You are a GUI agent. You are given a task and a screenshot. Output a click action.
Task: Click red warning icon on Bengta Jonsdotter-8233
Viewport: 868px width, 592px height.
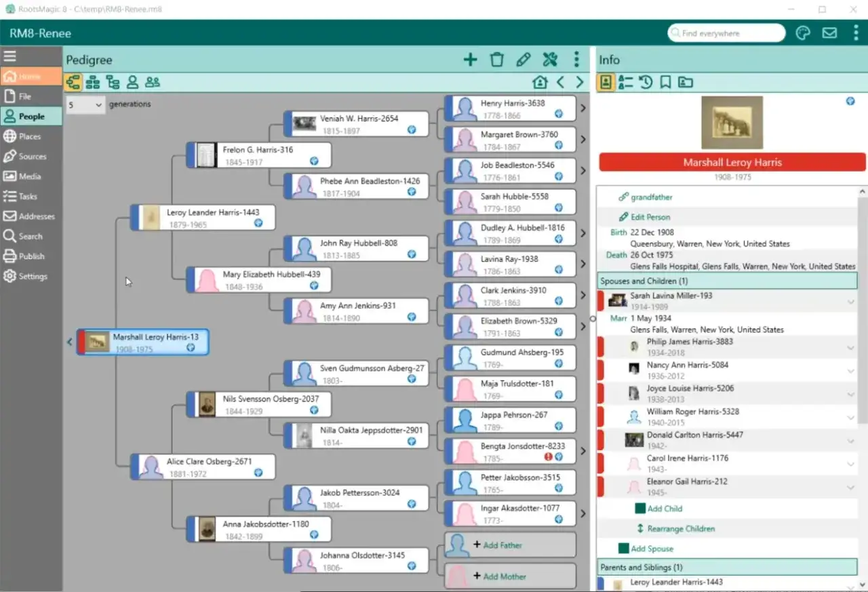pos(549,457)
